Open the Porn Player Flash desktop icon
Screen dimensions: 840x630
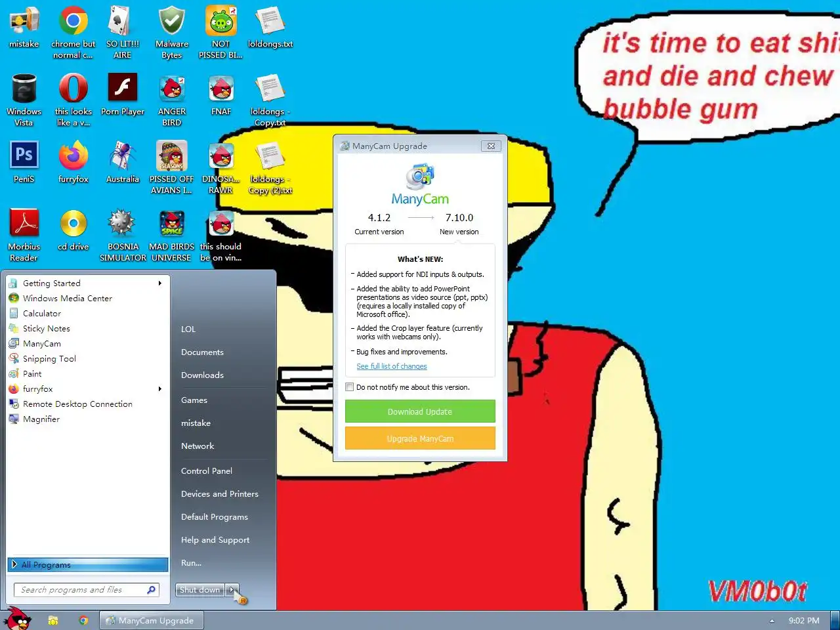point(122,95)
